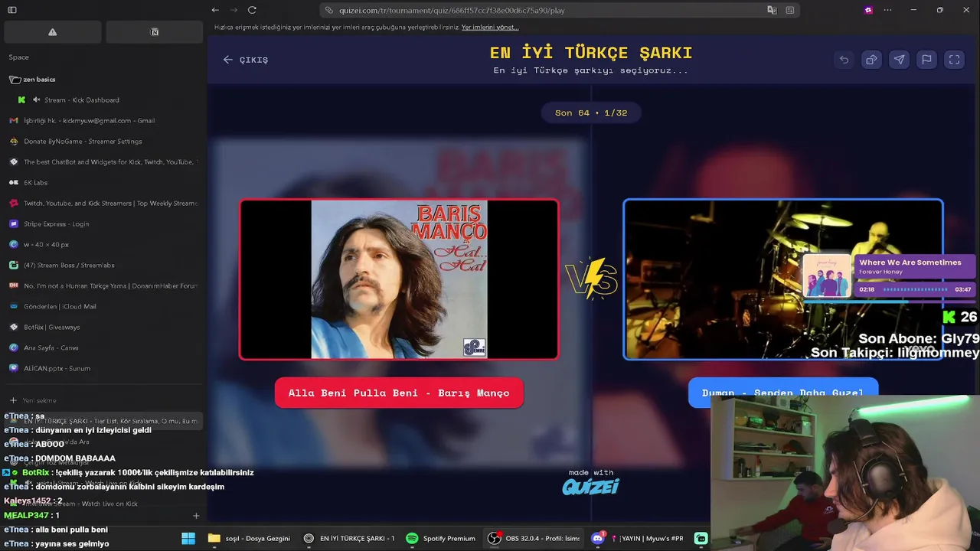This screenshot has width=980, height=551.
Task: Switch to Ana Sayfa - Canva tab
Action: pyautogui.click(x=103, y=348)
